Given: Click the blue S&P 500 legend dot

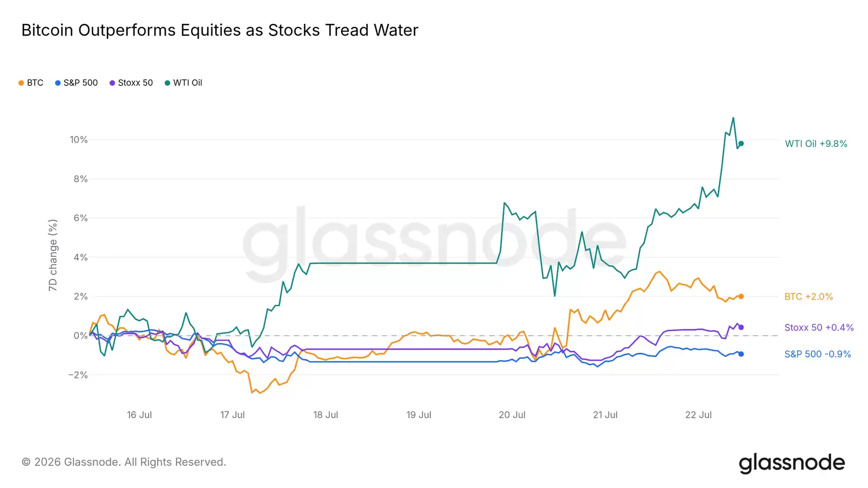Looking at the screenshot, I should pos(58,83).
